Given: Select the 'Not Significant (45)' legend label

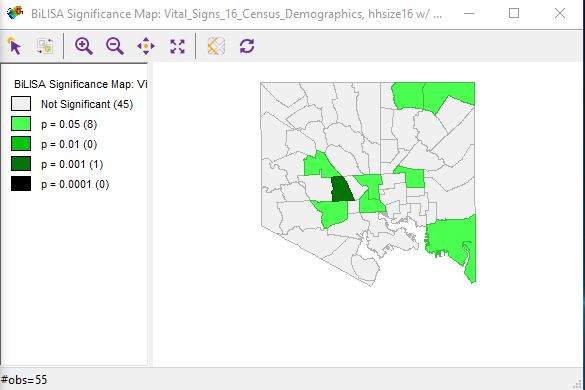Looking at the screenshot, I should [x=87, y=104].
